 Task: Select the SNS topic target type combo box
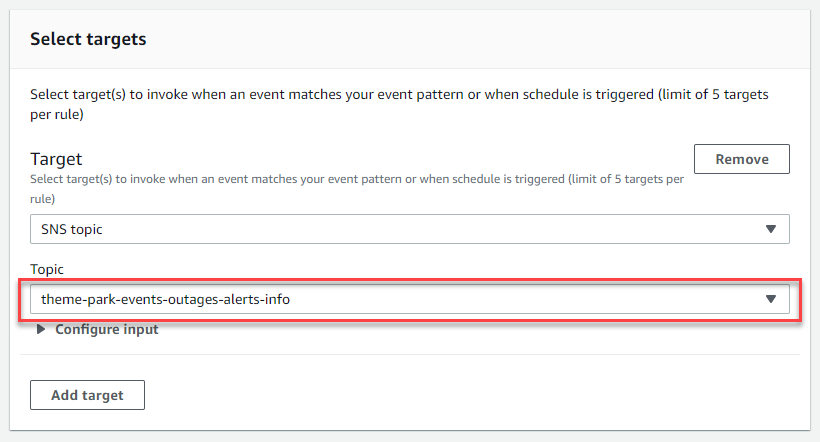(409, 229)
